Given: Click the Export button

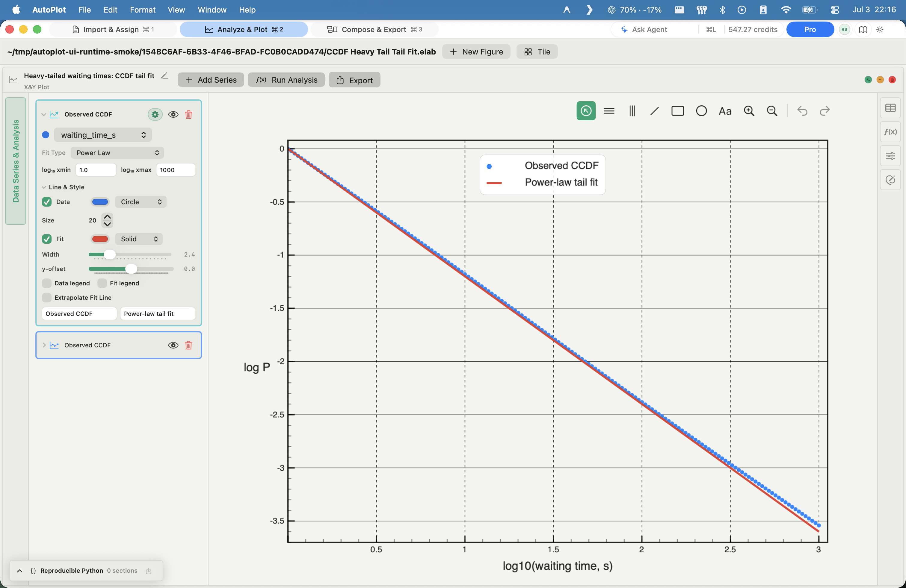Looking at the screenshot, I should (x=354, y=80).
